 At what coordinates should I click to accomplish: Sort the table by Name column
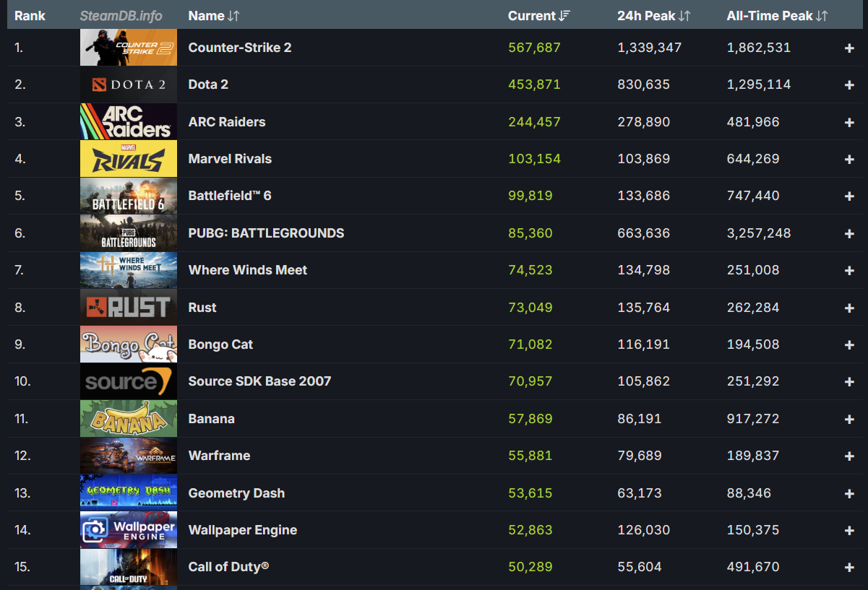coord(214,15)
